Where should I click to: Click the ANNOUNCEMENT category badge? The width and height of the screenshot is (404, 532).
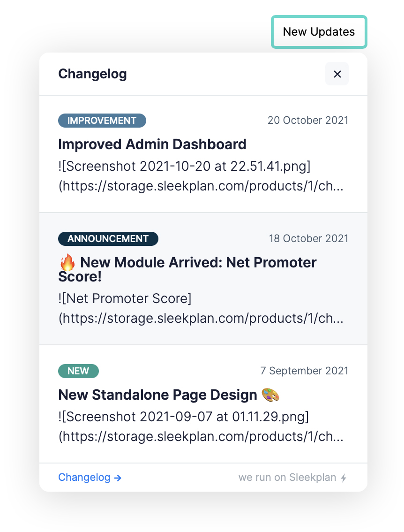pos(108,238)
